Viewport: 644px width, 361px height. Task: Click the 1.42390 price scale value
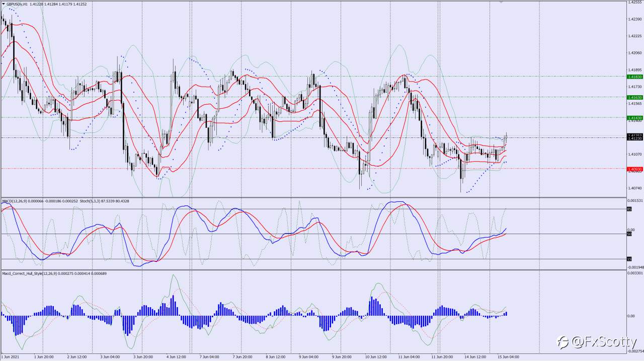(635, 19)
